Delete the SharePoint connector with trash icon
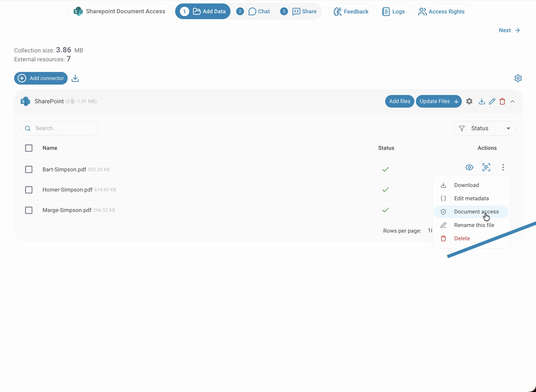The image size is (536, 392). [x=502, y=101]
